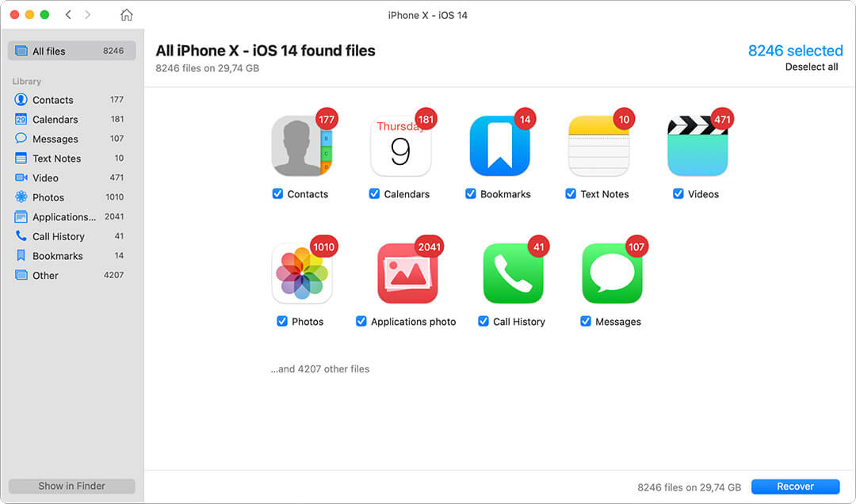Navigate back with left arrow
The image size is (856, 504).
[x=68, y=15]
